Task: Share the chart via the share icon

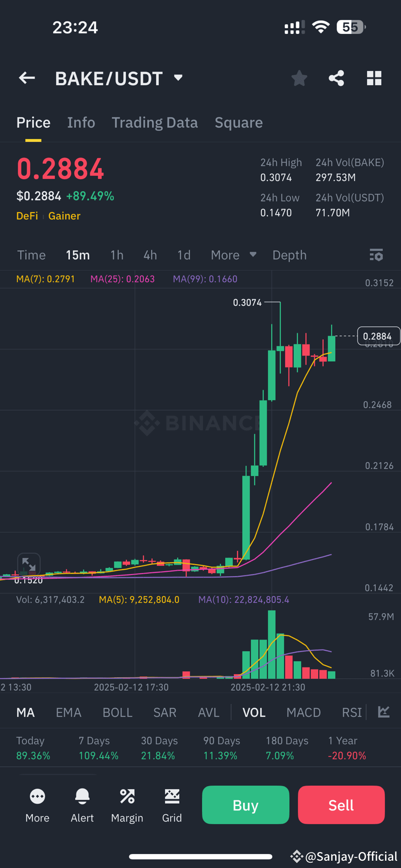Action: (x=336, y=78)
